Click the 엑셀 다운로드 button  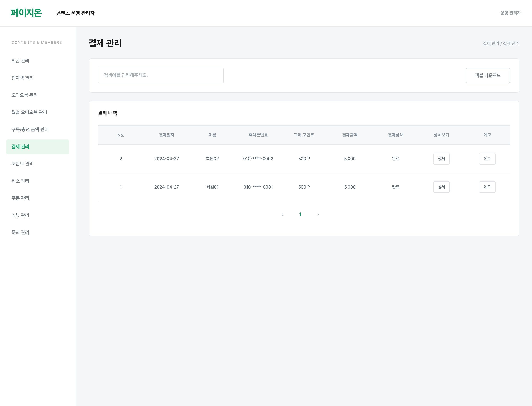pos(488,75)
